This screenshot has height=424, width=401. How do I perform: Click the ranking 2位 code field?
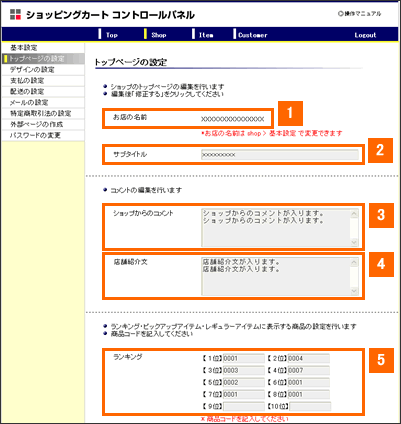tap(309, 359)
